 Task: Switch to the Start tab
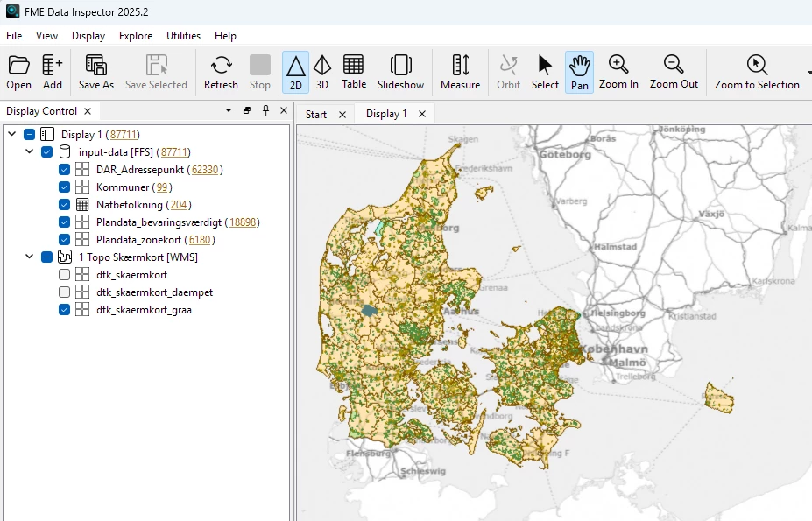[x=316, y=115]
